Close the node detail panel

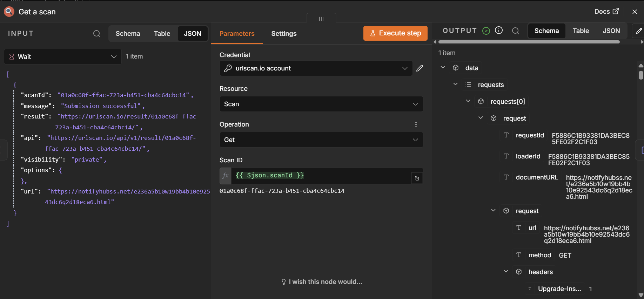pos(635,12)
